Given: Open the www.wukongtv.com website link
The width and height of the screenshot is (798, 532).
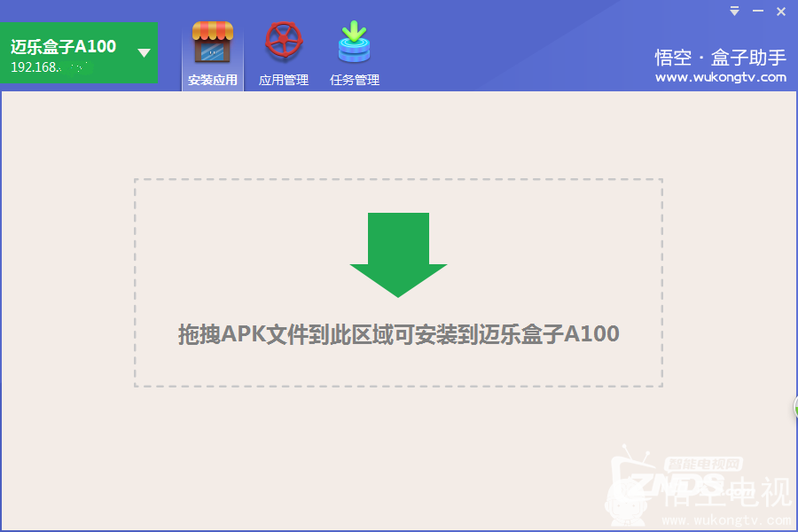Looking at the screenshot, I should coord(721,77).
